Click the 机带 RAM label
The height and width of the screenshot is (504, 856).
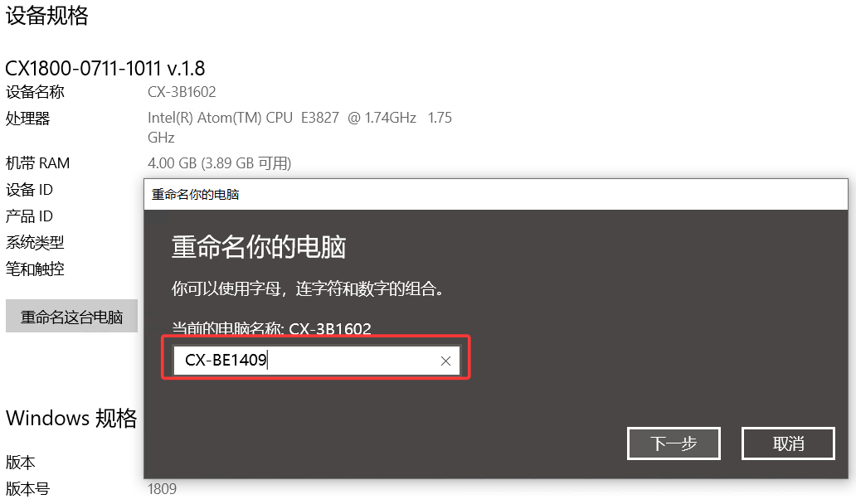pyautogui.click(x=37, y=163)
